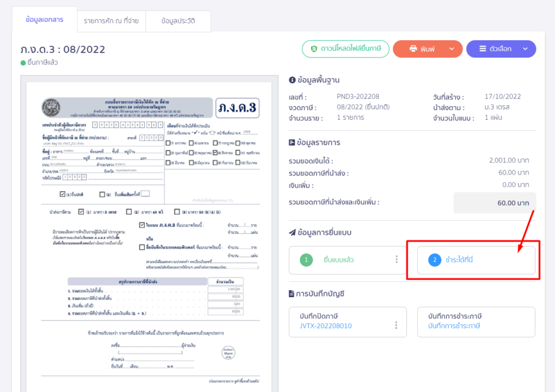Viewport: 555px width, 392px height.
Task: Toggle the มาตรา 3 เตรส checkbox
Action: [x=81, y=212]
